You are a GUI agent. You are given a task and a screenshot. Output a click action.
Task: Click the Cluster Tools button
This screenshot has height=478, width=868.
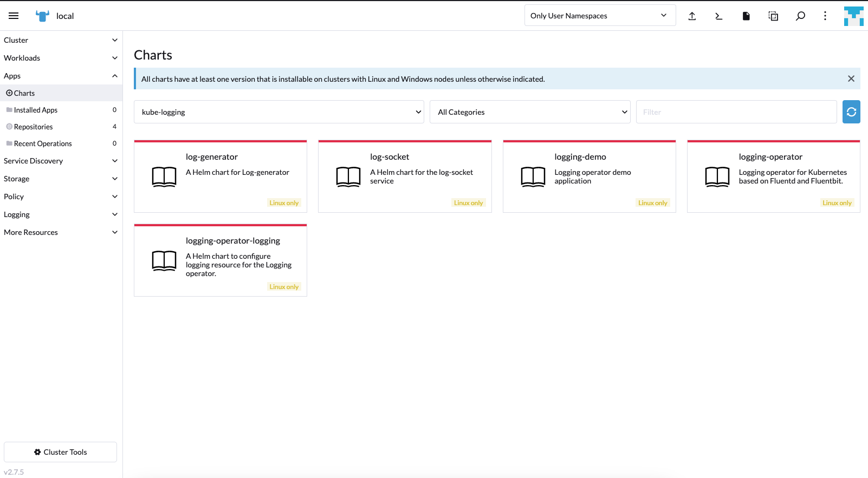point(60,452)
